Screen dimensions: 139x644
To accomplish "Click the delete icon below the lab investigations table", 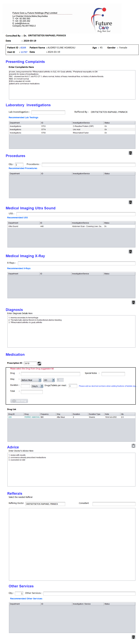I will point(130,153).
